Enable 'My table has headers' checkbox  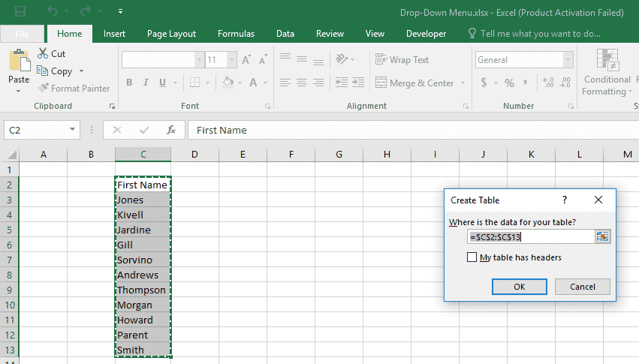[472, 257]
